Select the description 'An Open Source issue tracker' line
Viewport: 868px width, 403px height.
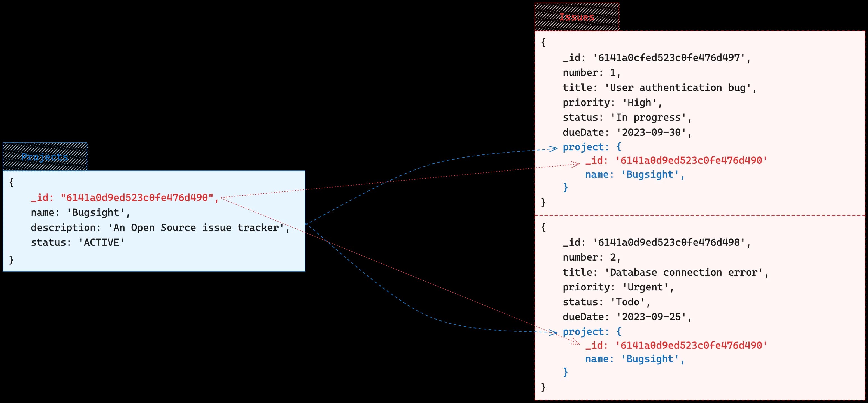160,228
